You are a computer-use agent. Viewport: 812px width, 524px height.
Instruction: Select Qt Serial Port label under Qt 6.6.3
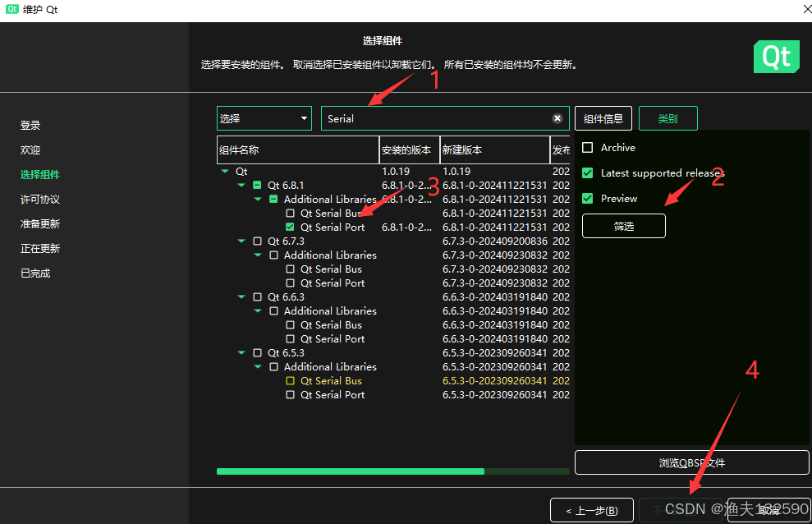click(333, 338)
